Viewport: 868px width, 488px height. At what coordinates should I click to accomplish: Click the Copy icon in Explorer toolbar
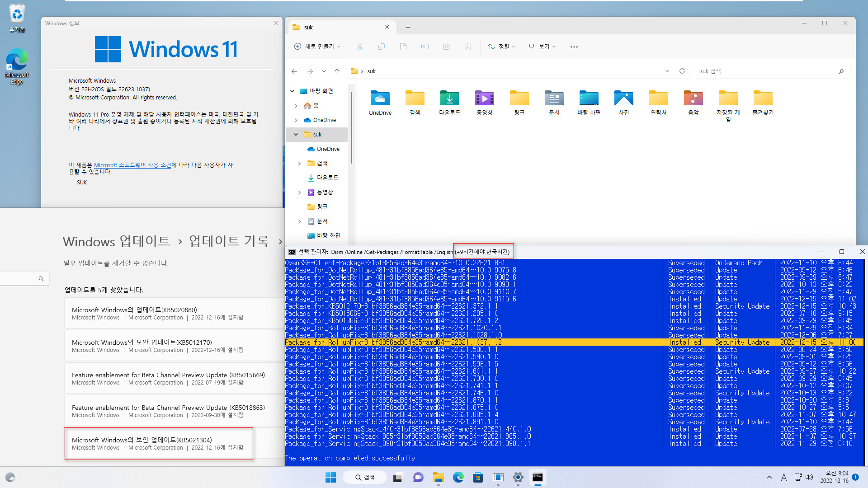pyautogui.click(x=382, y=47)
